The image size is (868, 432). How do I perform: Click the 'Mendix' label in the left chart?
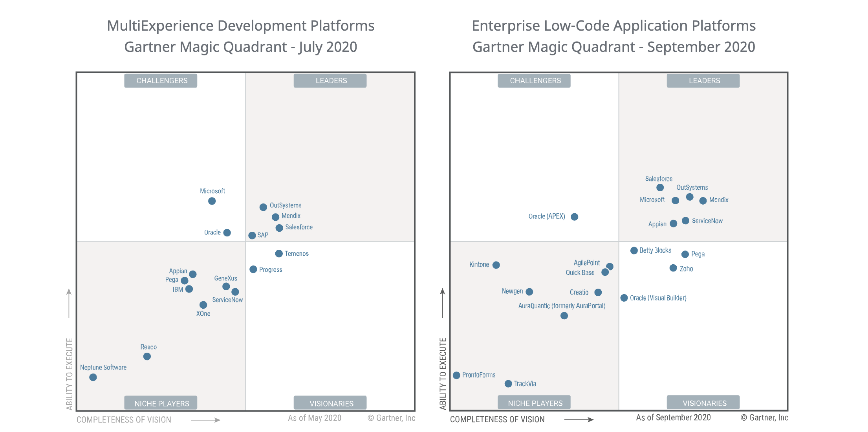coord(291,216)
